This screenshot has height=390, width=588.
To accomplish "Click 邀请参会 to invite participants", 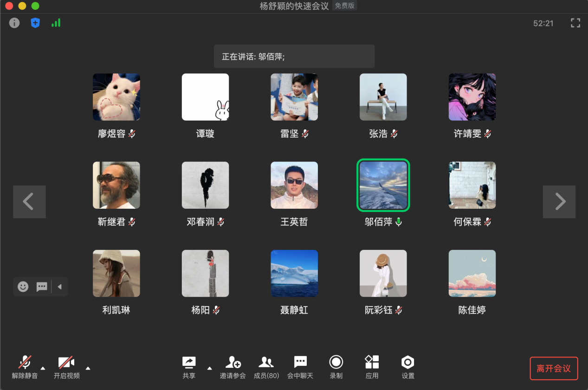I will [233, 367].
